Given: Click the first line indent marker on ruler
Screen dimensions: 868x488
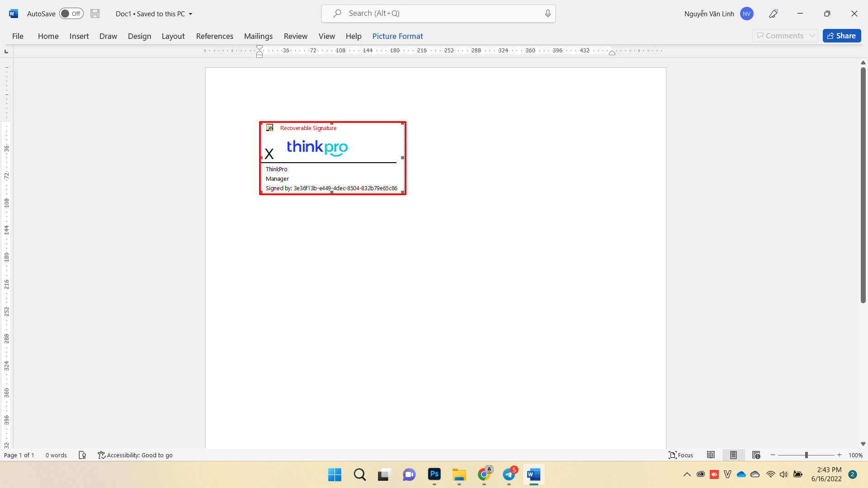Looking at the screenshot, I should pos(259,47).
